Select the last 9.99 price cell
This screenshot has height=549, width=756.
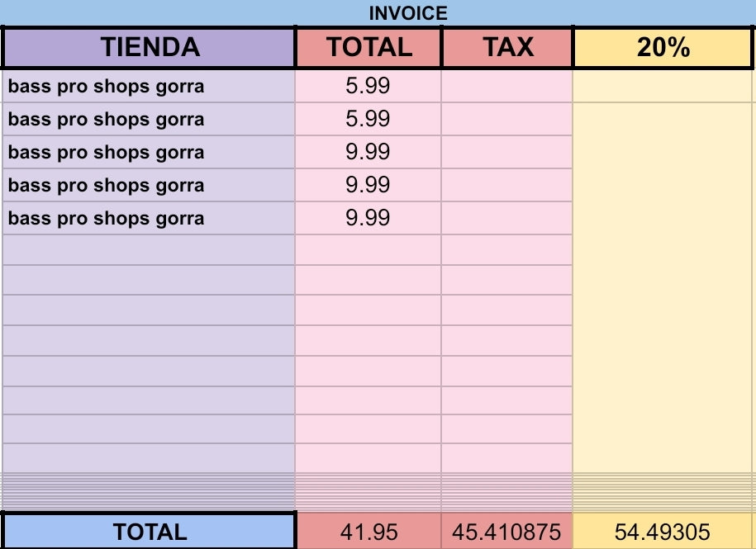[368, 219]
